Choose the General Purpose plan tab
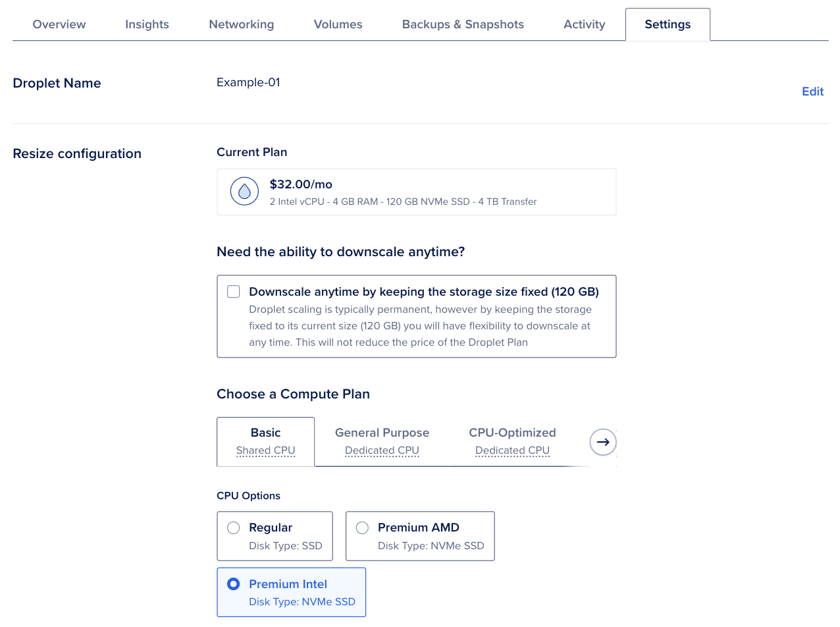The width and height of the screenshot is (840, 627). click(382, 441)
